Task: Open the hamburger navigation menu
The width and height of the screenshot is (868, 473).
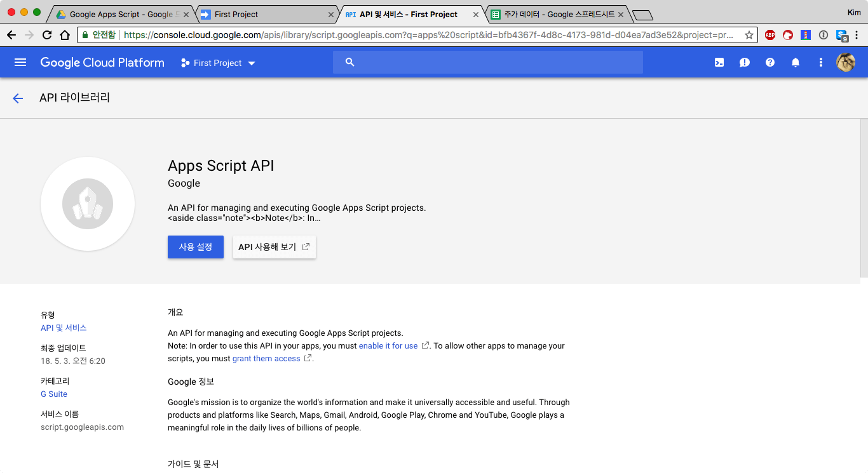Action: tap(20, 62)
